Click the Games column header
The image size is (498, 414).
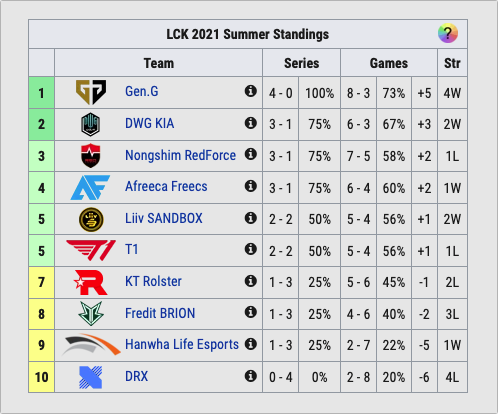point(389,63)
